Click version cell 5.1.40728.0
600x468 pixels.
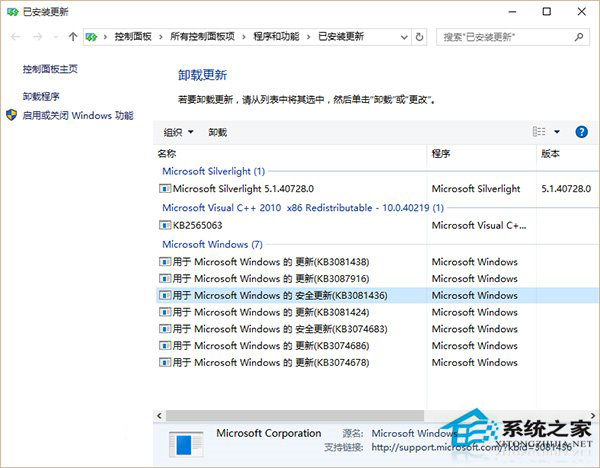click(566, 189)
